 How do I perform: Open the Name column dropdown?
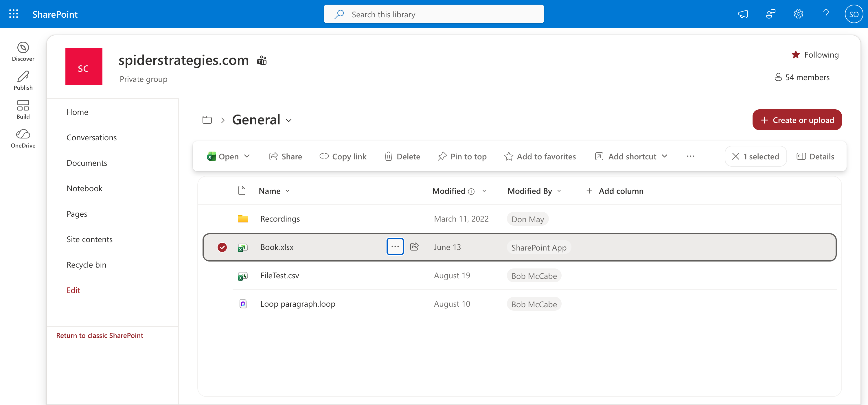287,191
